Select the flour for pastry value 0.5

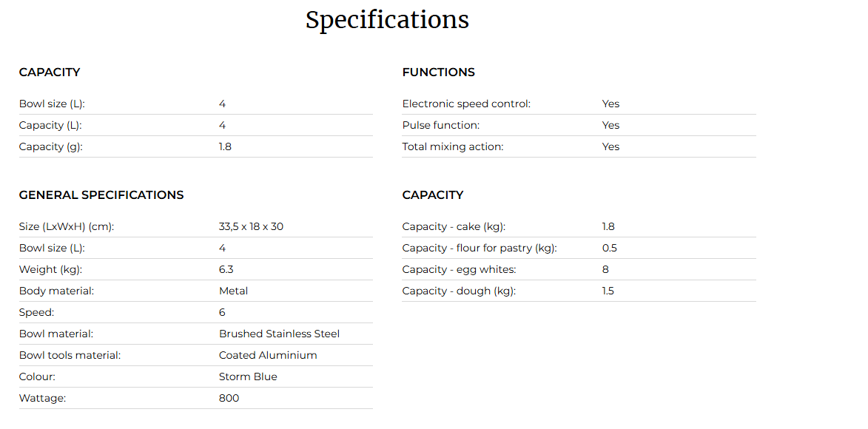coord(610,248)
